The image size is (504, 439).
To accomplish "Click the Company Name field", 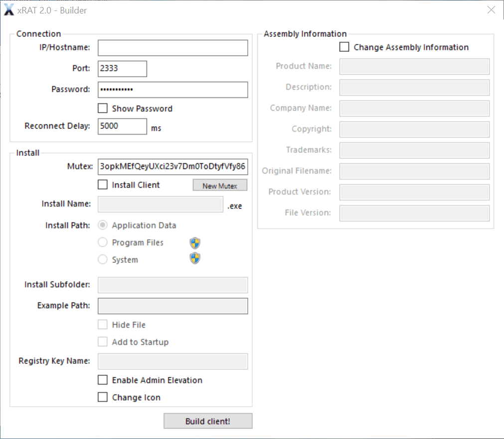I will [x=414, y=108].
